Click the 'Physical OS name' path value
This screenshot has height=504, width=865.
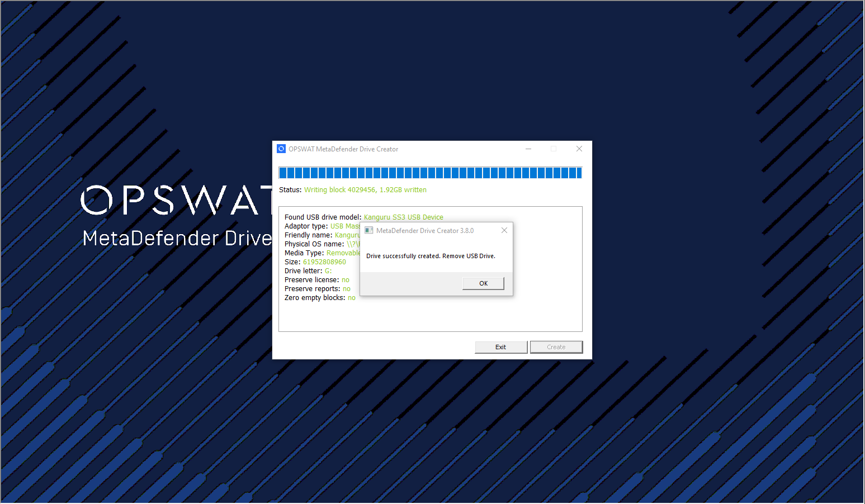(353, 244)
